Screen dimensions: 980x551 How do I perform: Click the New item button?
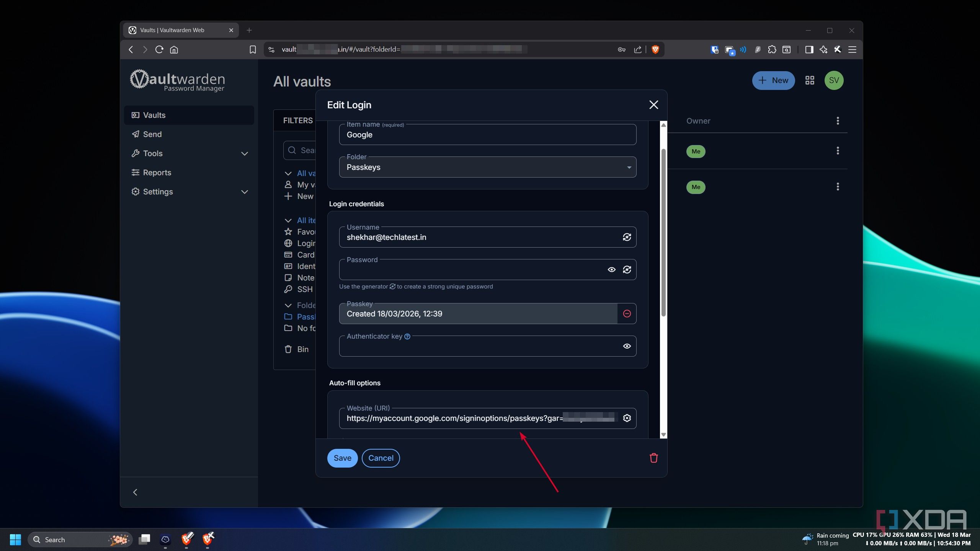773,80
